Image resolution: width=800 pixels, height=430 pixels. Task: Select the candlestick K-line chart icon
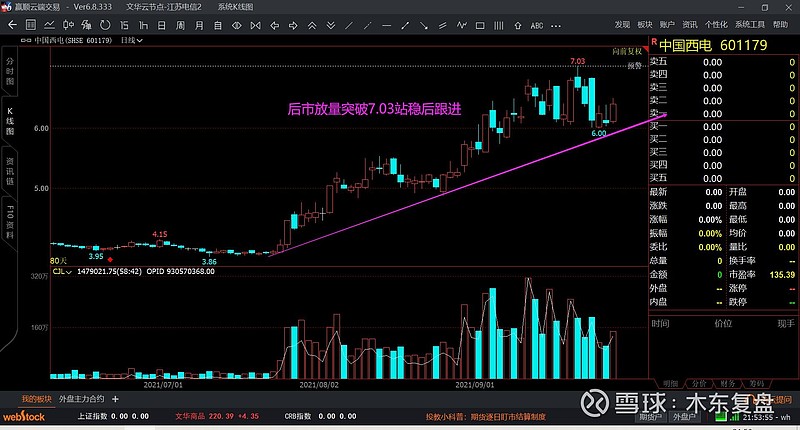(68, 24)
